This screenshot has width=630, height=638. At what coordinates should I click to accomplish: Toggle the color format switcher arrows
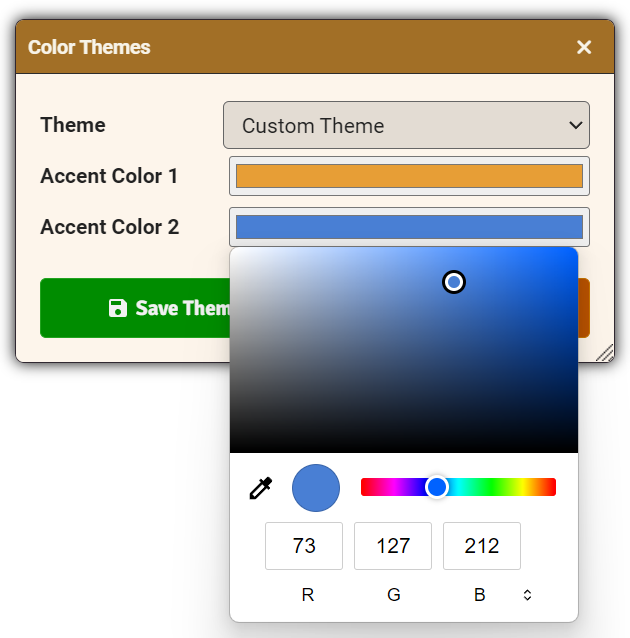pos(527,595)
